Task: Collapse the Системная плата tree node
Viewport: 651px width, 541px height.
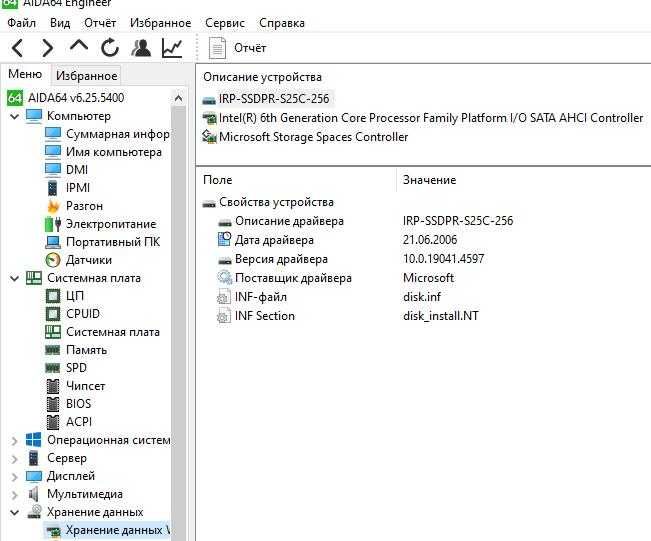Action: coord(15,278)
